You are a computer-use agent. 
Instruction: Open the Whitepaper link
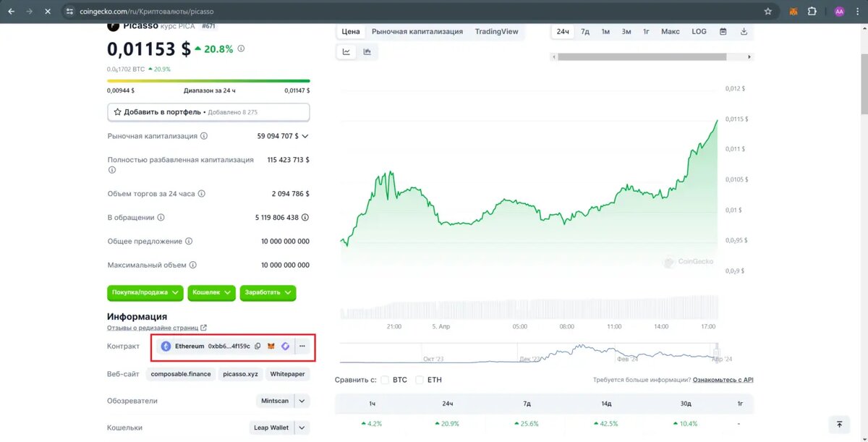coord(287,374)
